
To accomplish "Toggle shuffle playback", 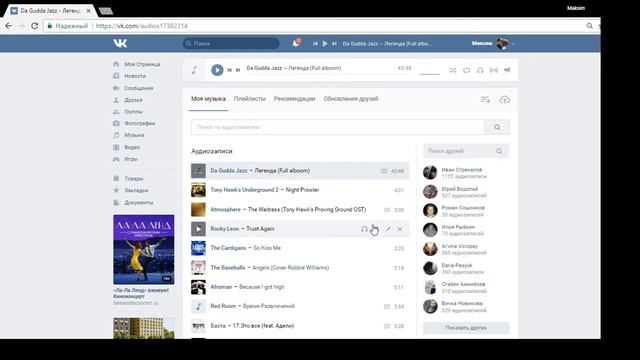I will tap(453, 70).
